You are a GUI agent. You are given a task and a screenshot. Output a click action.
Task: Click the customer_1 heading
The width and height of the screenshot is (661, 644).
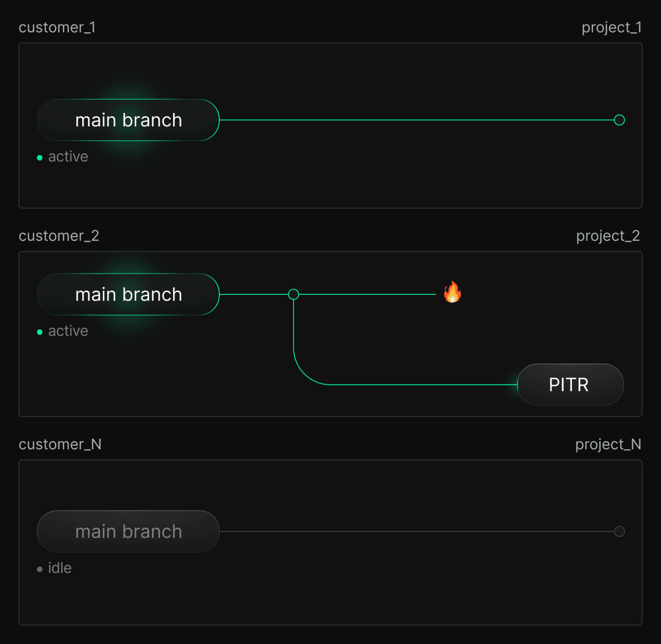57,28
